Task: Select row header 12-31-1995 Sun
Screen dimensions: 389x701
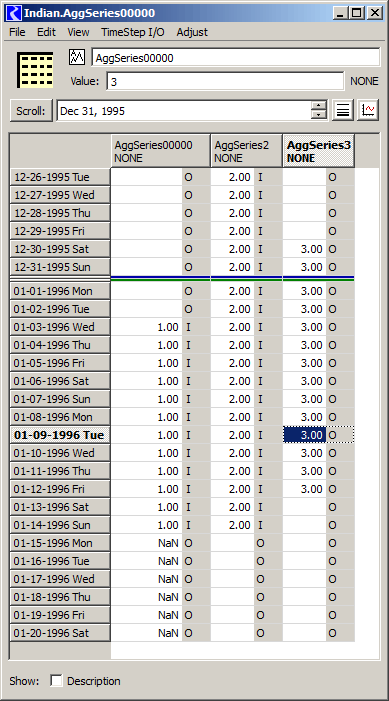Action: click(x=60, y=267)
